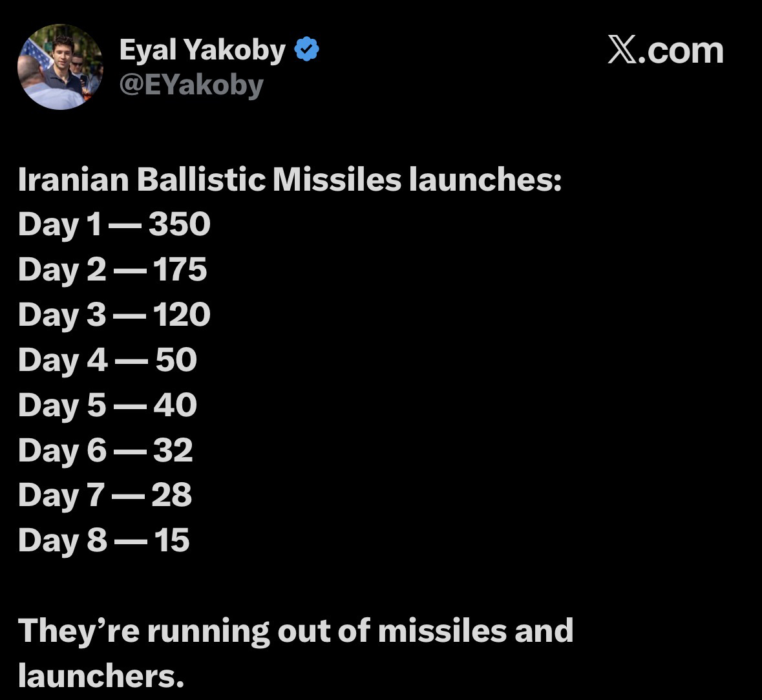The height and width of the screenshot is (700, 762).
Task: Select the "Day 8" label
Action: click(x=62, y=540)
